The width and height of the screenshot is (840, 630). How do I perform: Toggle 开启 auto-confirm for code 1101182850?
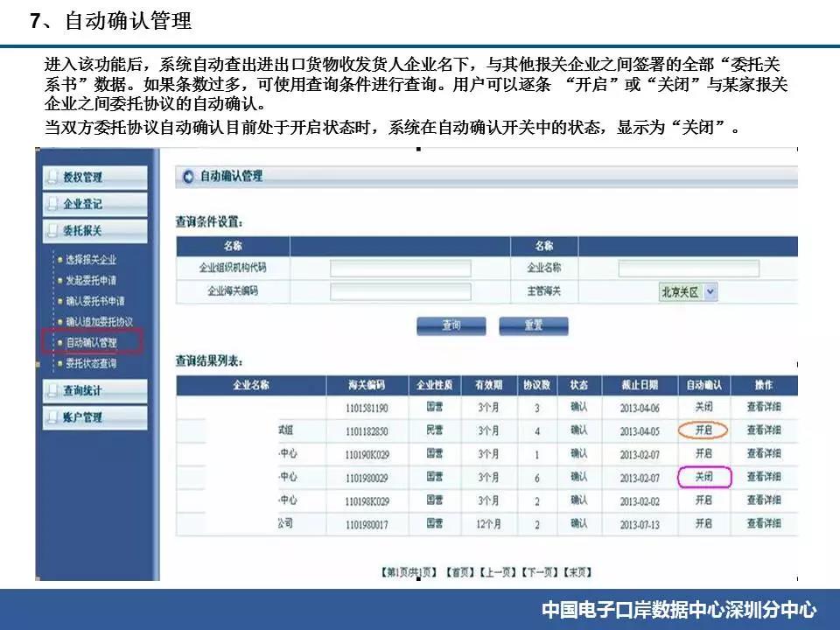703,430
